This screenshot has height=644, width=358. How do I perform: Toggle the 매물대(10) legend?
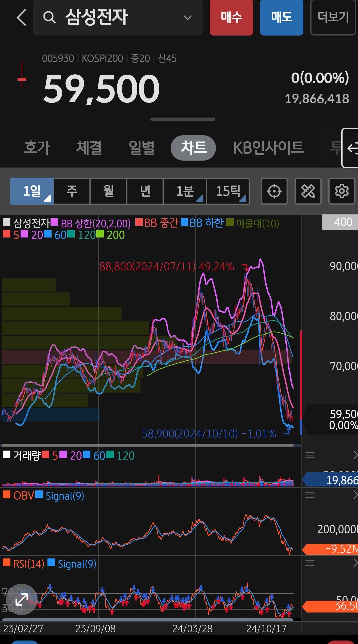253,223
